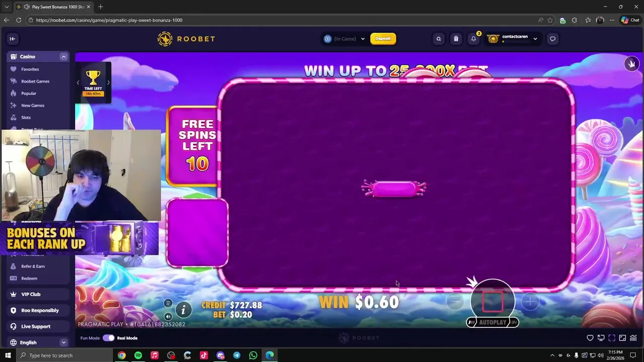Open Slots in the sidebar
Viewport: 644px width, 362px height.
tap(26, 118)
